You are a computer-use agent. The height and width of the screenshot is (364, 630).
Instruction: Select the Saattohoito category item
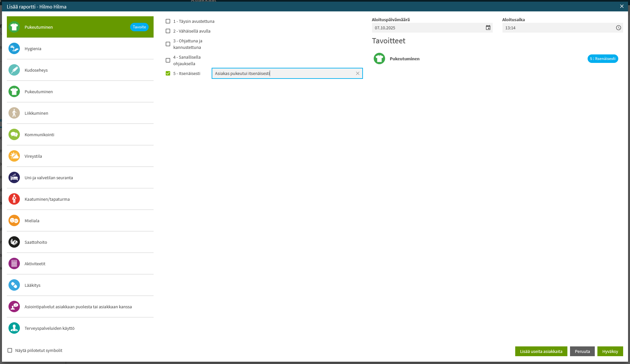pyautogui.click(x=36, y=242)
